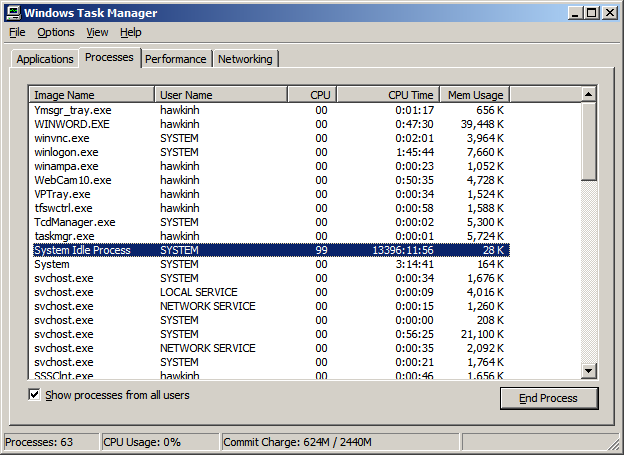624x455 pixels.
Task: Switch to the Applications tab
Action: (45, 59)
